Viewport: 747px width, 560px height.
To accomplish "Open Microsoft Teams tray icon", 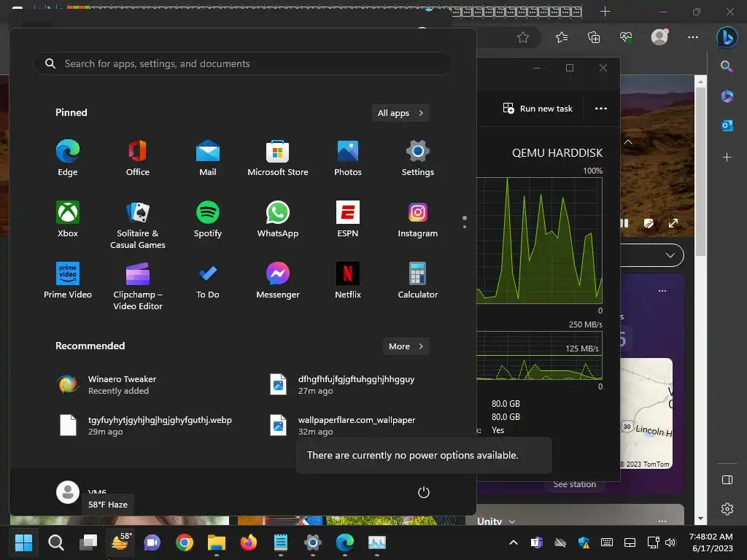I will [x=537, y=542].
